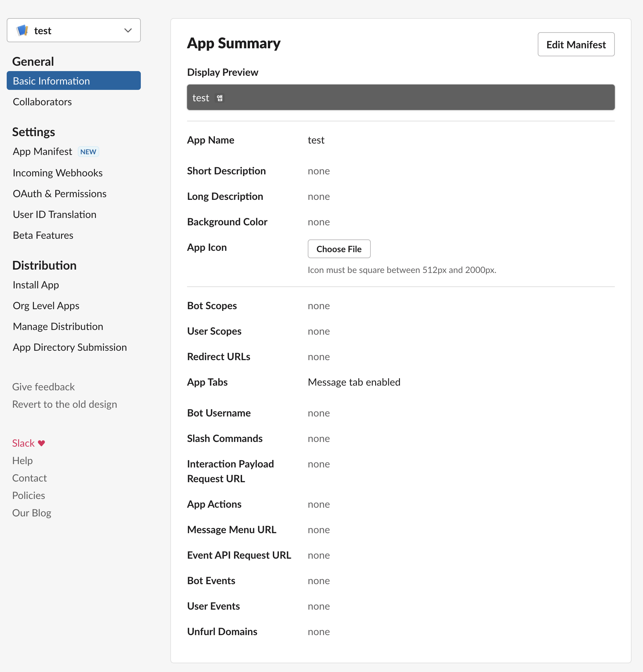Click Display Preview label
This screenshot has width=643, height=672.
(223, 72)
